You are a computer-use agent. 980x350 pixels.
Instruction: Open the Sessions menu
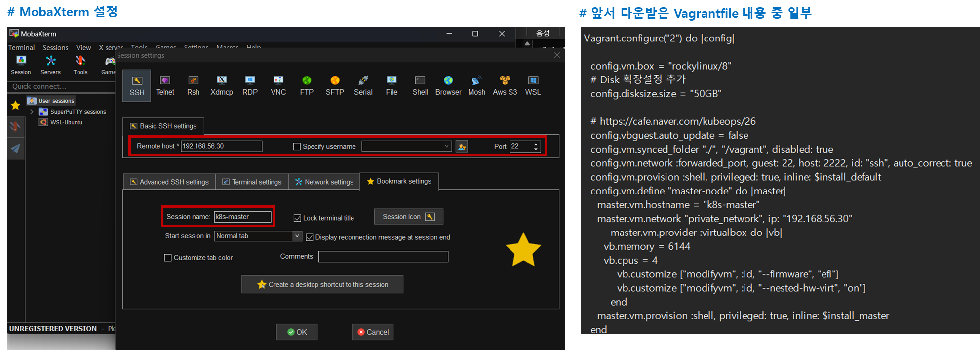[55, 48]
